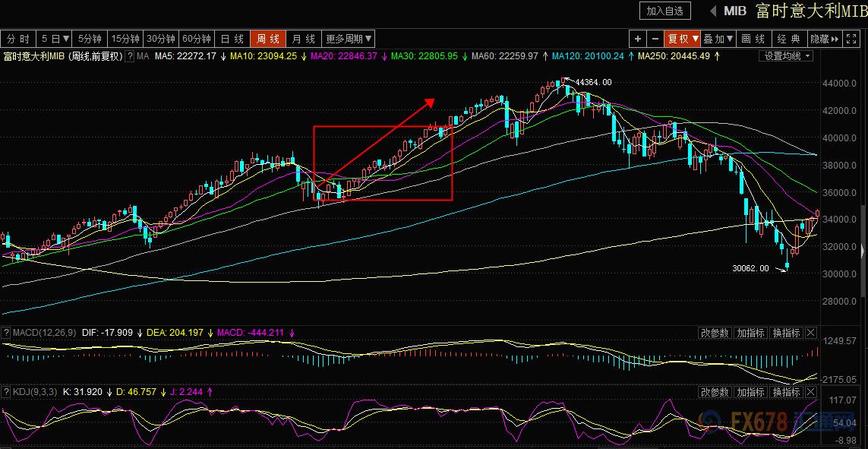Screen dimensions: 868x449
Task: Click 换指标 in KDJ panel
Action: click(786, 392)
